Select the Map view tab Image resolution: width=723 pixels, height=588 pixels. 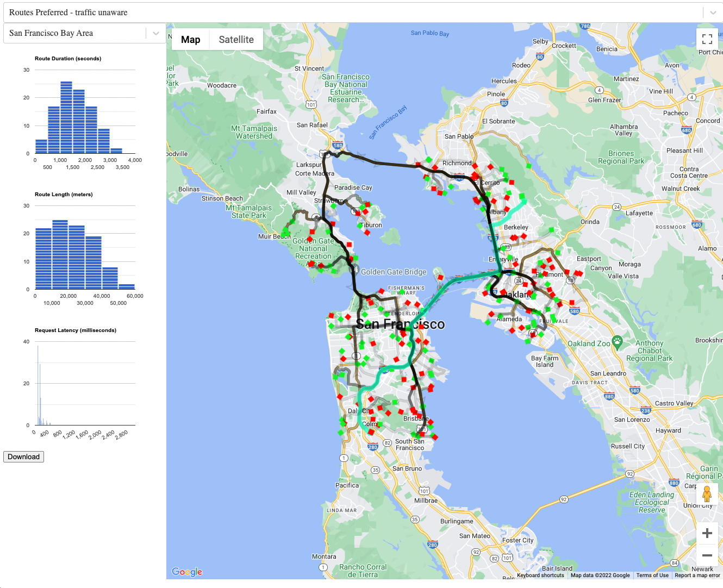point(190,40)
